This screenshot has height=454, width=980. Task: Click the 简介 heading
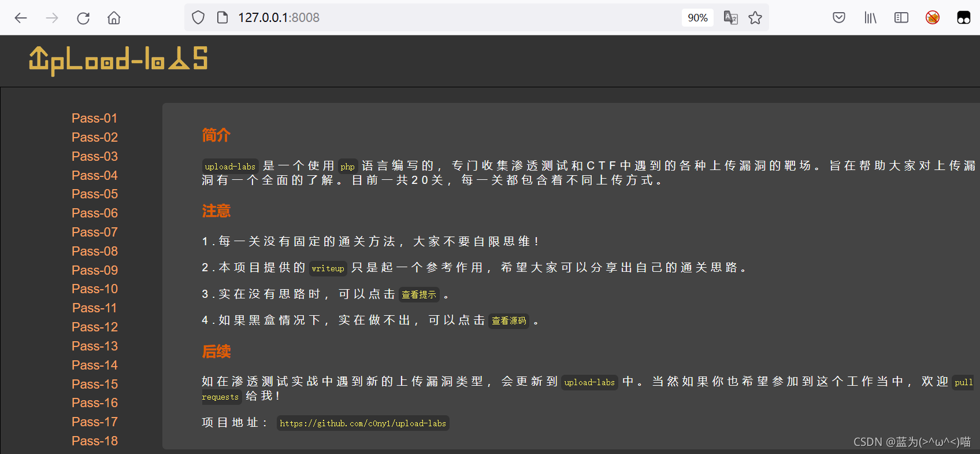pos(216,135)
